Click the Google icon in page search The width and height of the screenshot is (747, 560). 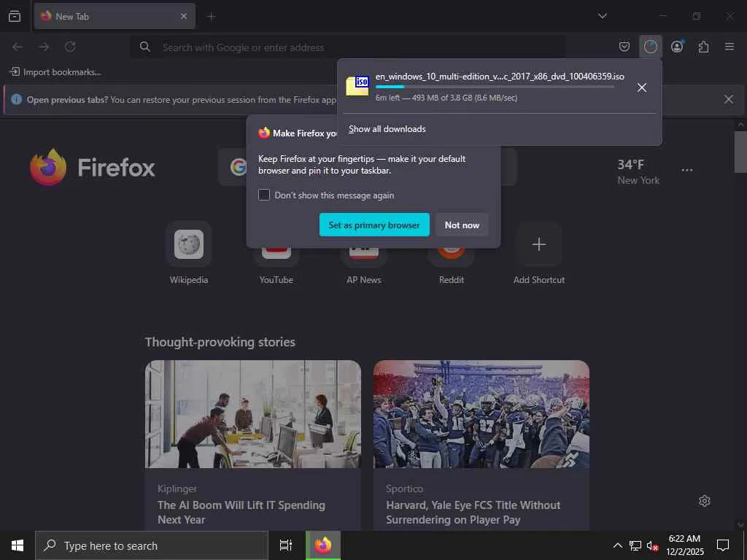click(x=239, y=167)
